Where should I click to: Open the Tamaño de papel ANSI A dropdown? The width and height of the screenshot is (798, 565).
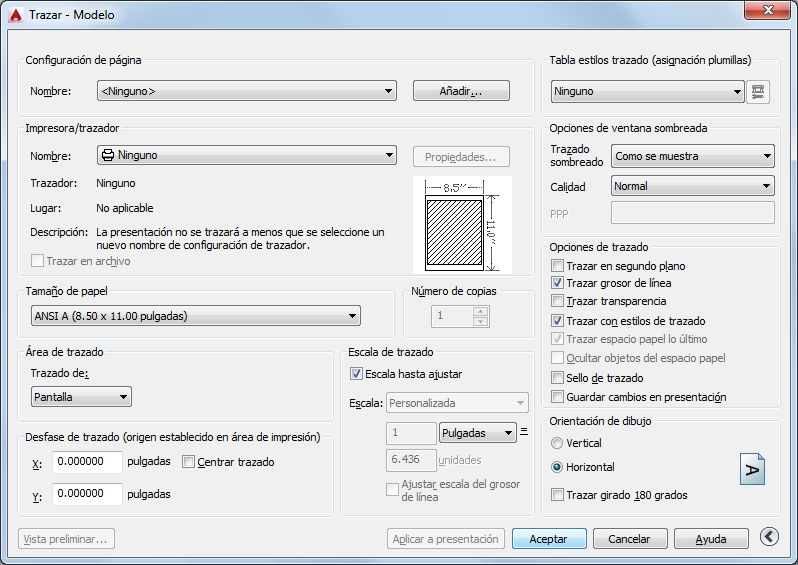coord(196,316)
